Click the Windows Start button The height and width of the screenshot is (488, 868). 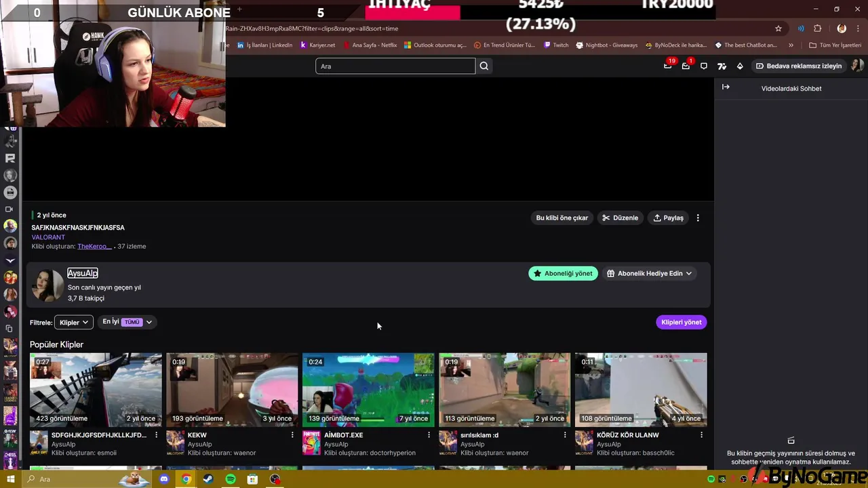click(10, 479)
